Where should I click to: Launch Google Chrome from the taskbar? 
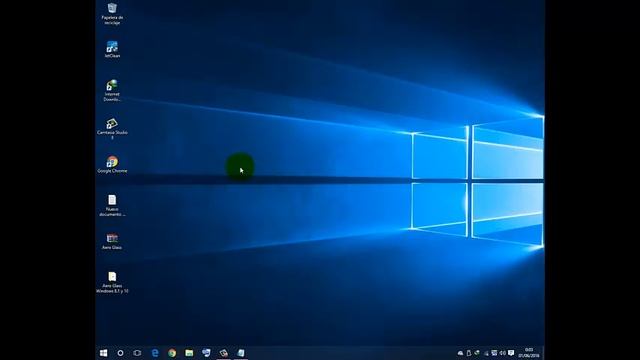tap(172, 353)
